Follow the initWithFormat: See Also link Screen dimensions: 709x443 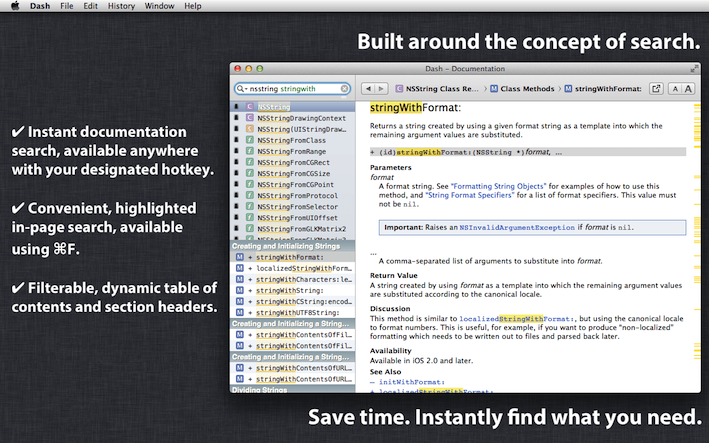coord(411,382)
